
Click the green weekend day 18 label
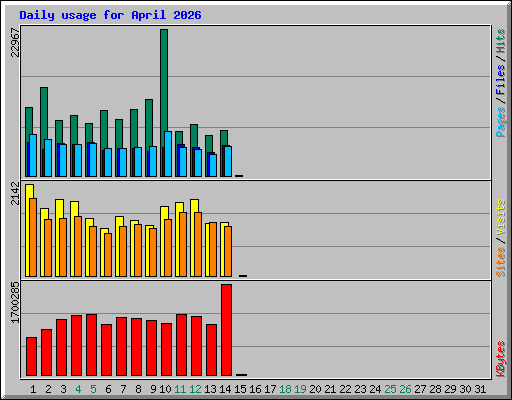(285, 389)
